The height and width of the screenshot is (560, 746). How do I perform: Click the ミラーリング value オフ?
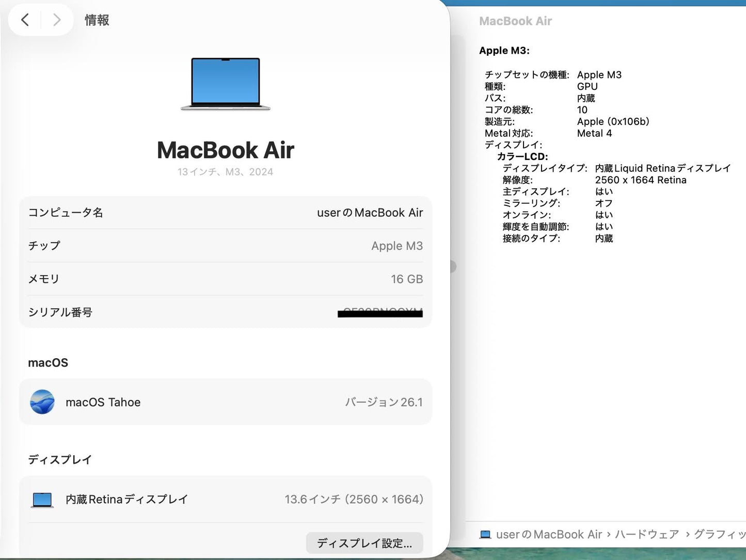(x=604, y=203)
